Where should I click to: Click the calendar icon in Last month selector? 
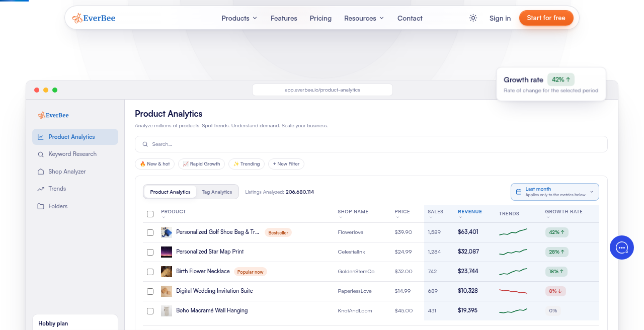click(519, 192)
